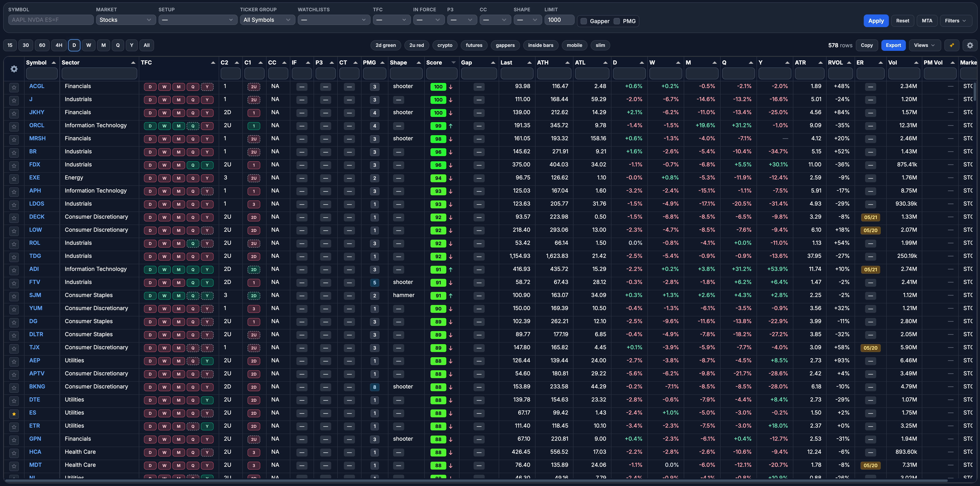
Task: Click the Reset button
Action: 902,21
